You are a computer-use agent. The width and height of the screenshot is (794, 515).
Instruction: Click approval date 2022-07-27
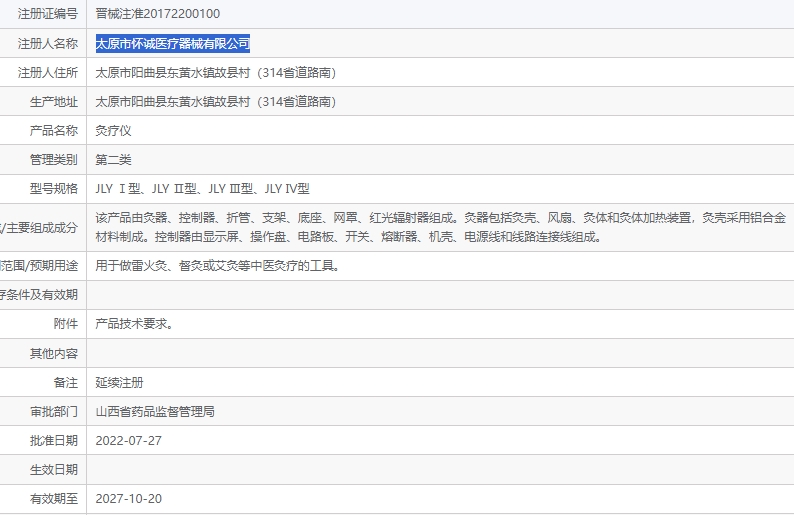pos(129,441)
